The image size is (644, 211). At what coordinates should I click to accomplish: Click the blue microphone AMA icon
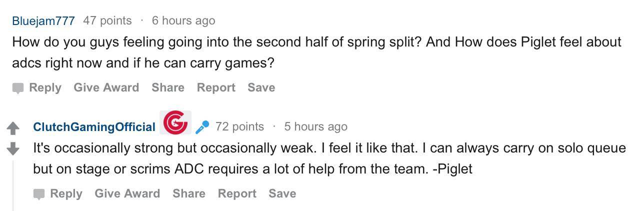[x=202, y=127]
